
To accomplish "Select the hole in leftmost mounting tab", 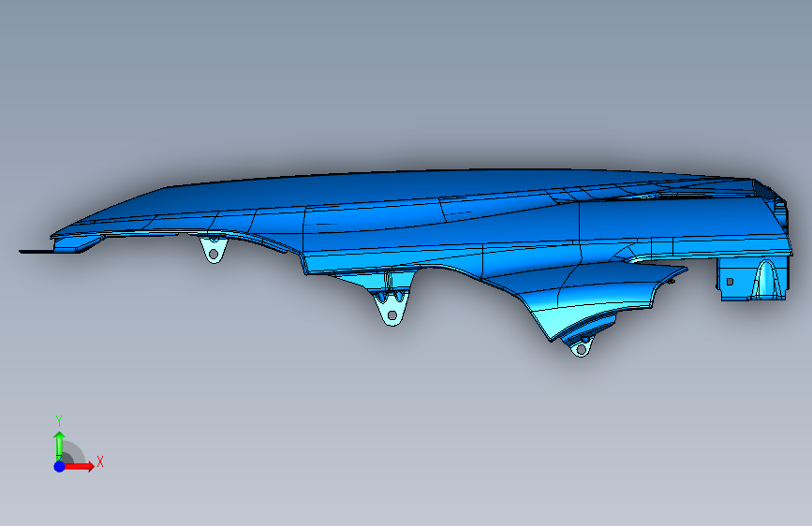I will [213, 255].
